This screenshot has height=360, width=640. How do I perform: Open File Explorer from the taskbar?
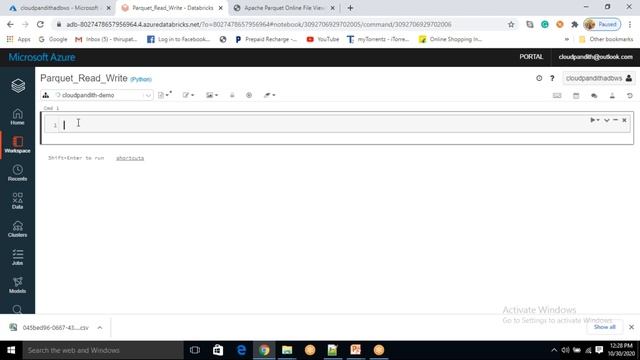[287, 350]
